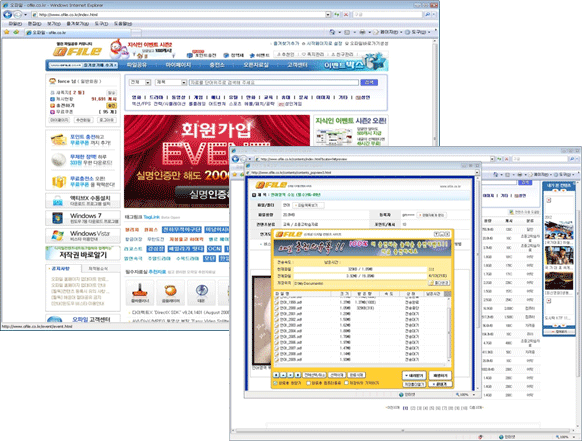Open first category dropdown in site search box

(x=148, y=82)
